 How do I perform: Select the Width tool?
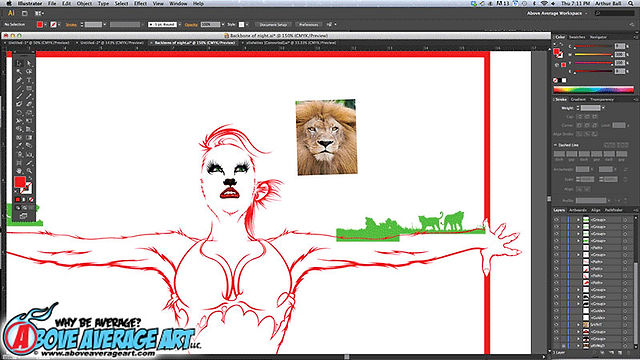pyautogui.click(x=19, y=121)
